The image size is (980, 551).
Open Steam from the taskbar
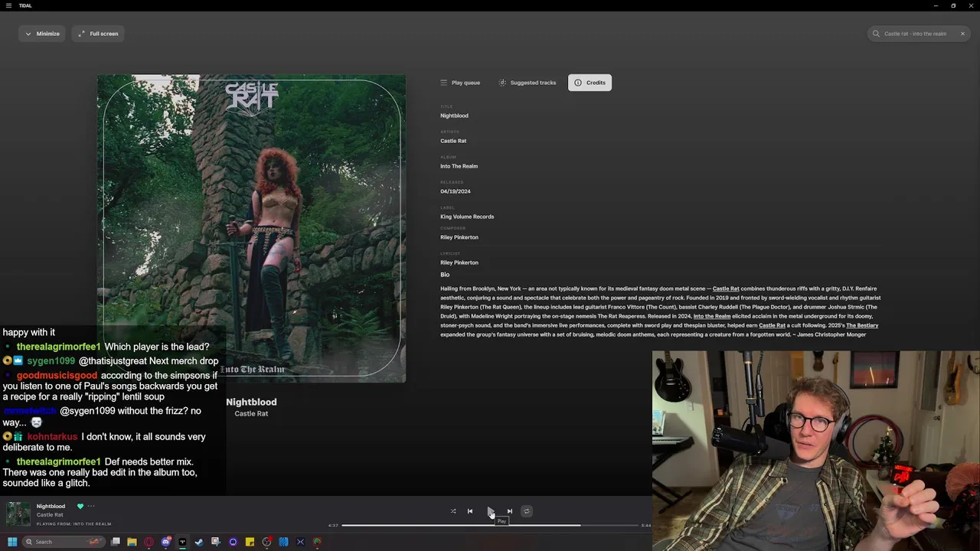tap(199, 542)
